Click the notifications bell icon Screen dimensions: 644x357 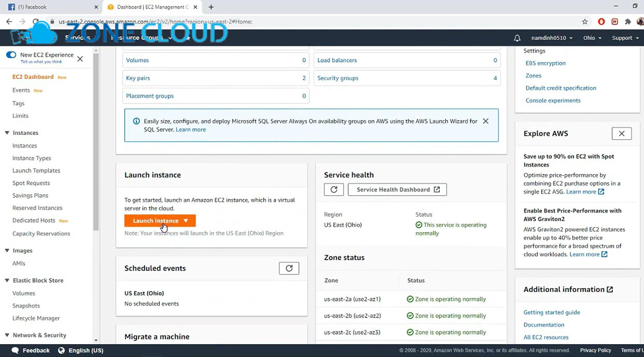coord(517,38)
